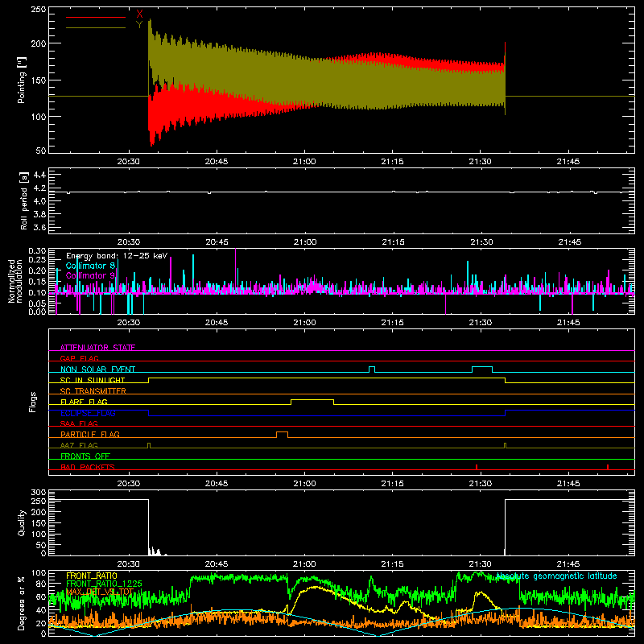Click the SAA_FLAG label
This screenshot has height=644, width=644.
[79, 423]
